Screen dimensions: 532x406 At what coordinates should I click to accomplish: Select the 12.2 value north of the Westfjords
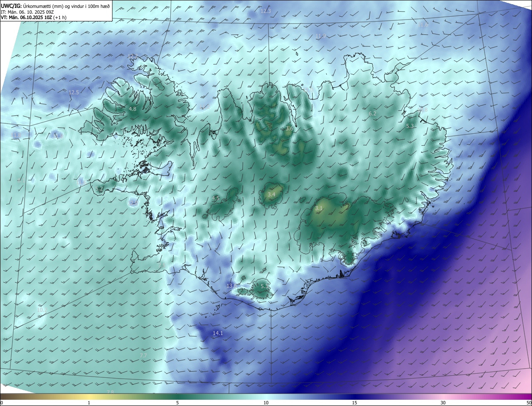coord(132,56)
